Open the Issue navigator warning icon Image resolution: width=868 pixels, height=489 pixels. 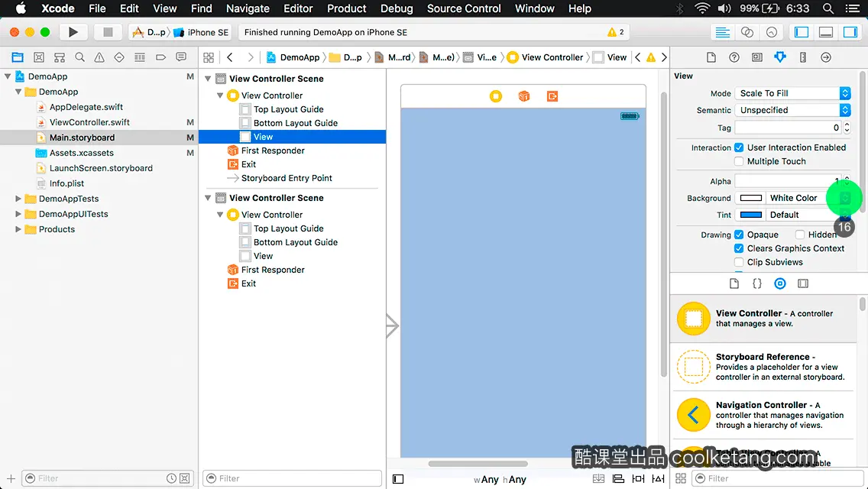99,57
